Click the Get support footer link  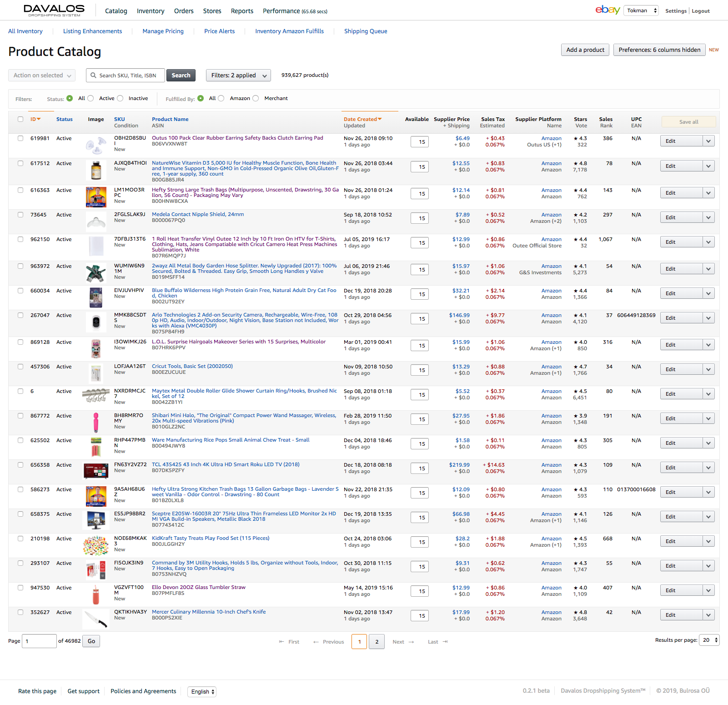tap(84, 691)
